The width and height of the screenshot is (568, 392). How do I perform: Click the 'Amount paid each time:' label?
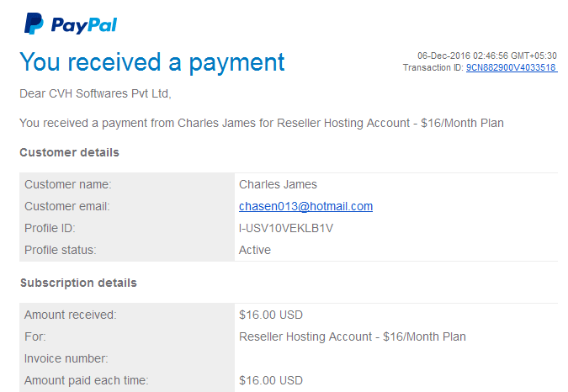point(86,380)
